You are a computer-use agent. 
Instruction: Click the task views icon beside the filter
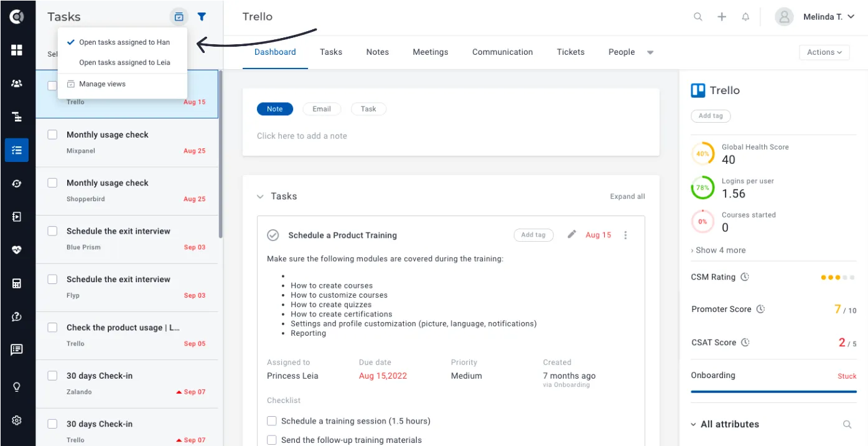click(x=179, y=17)
